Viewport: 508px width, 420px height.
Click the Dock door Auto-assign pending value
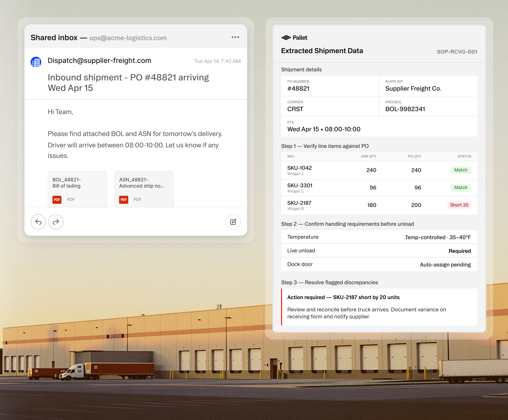coord(445,265)
